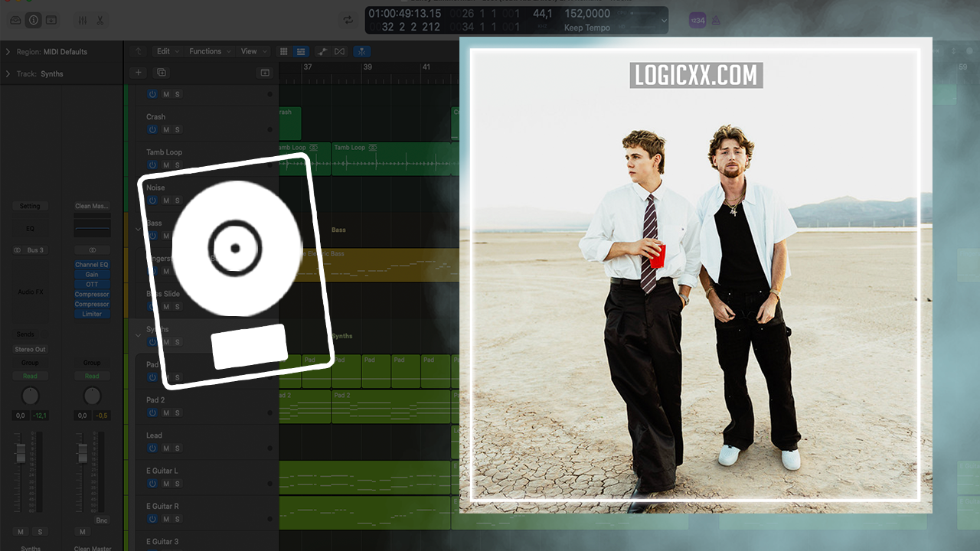This screenshot has width=980, height=551.
Task: Click the Clean Master pan knob
Action: 92,396
